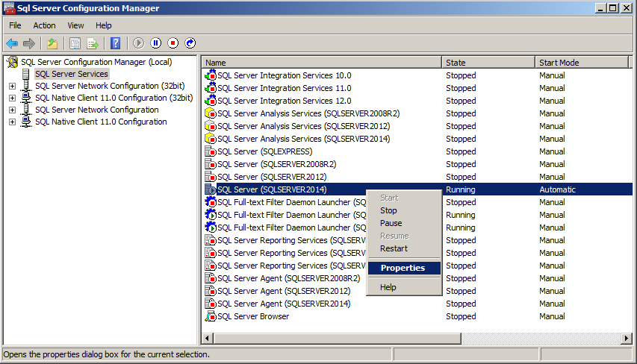Choose Pause from the context menu

click(x=404, y=223)
